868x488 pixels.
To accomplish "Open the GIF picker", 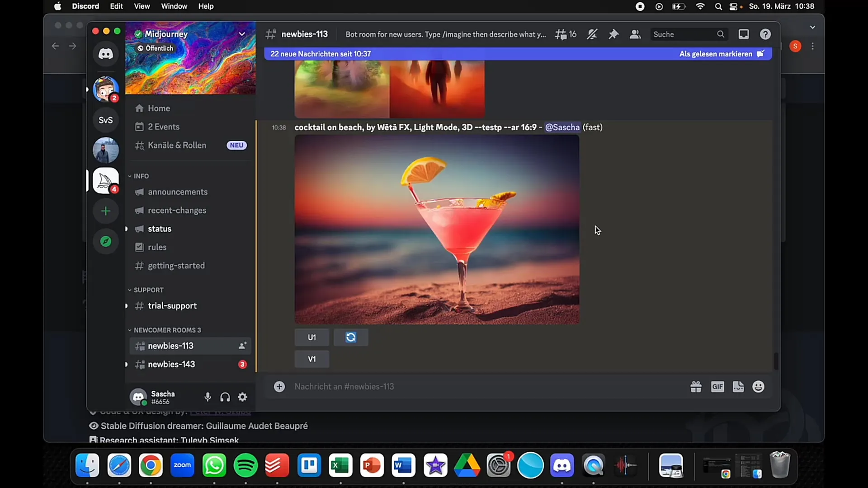I will tap(717, 387).
